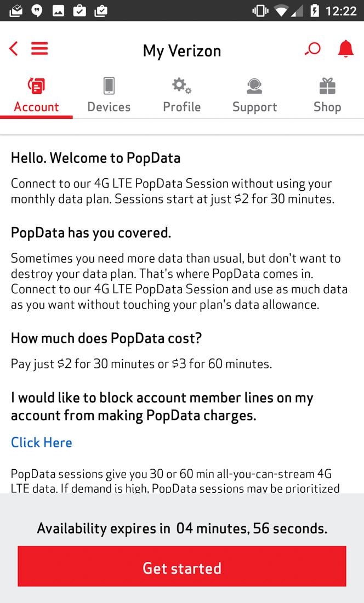Open notifications bell

[345, 49]
